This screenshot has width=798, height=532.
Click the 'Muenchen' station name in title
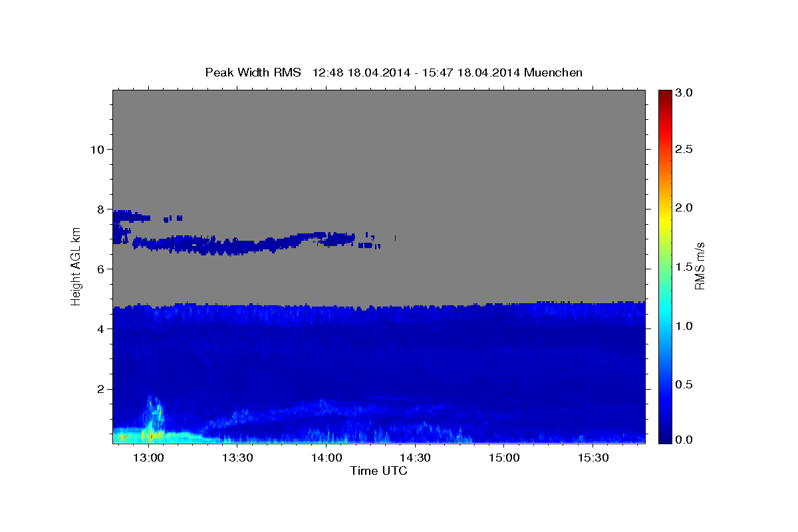pyautogui.click(x=553, y=72)
